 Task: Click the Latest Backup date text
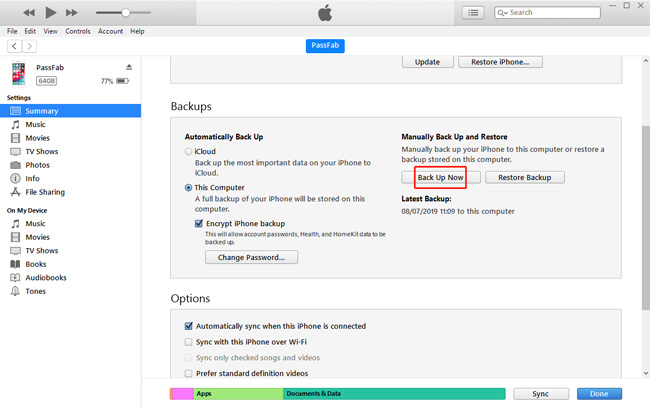[458, 211]
